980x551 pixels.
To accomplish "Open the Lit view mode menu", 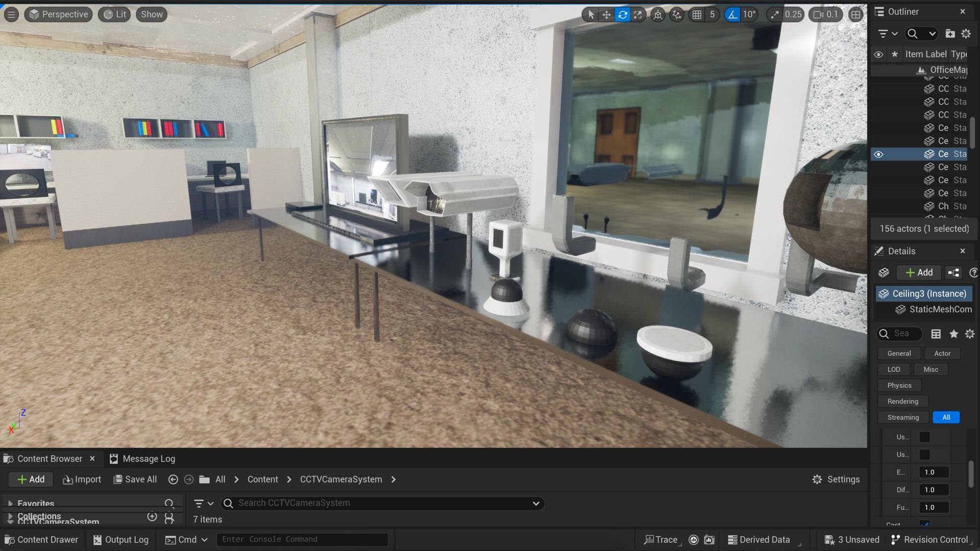I will pos(115,14).
